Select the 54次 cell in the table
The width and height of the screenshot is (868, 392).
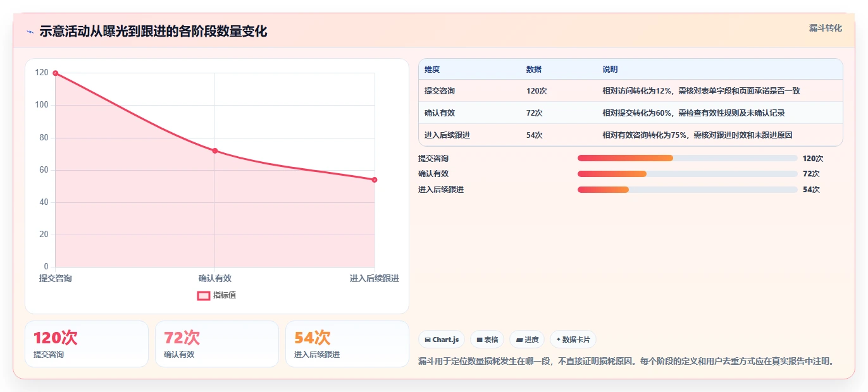[x=535, y=135]
